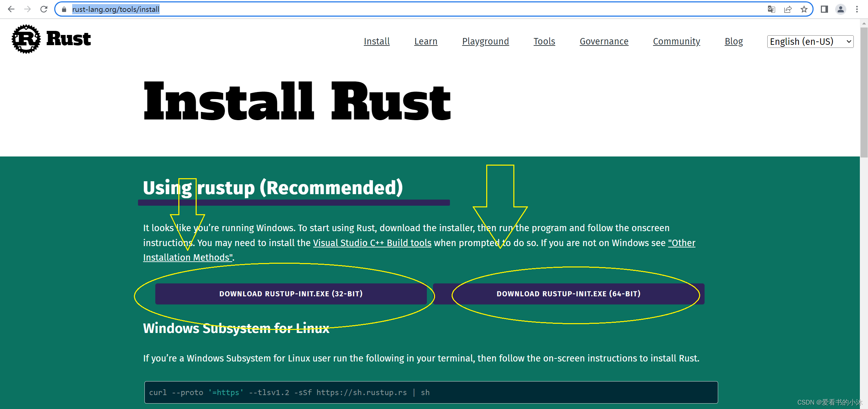
Task: Click 'Windows Subsystem for Linux' heading
Action: pyautogui.click(x=236, y=328)
